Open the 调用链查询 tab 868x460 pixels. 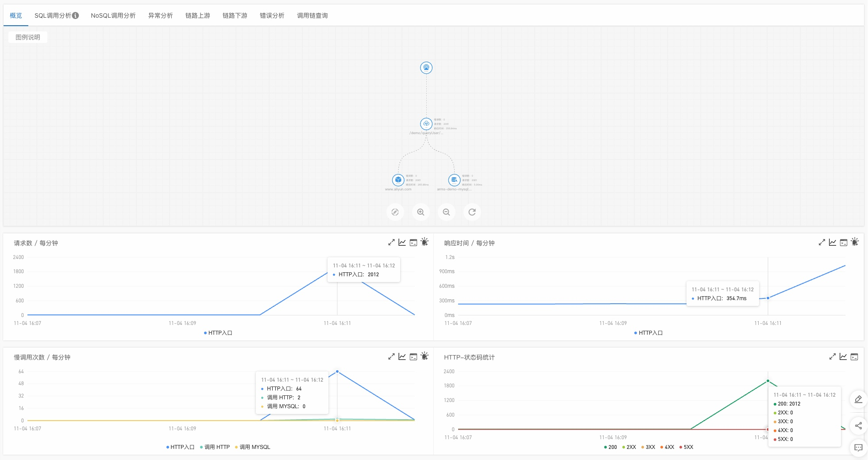pyautogui.click(x=312, y=15)
